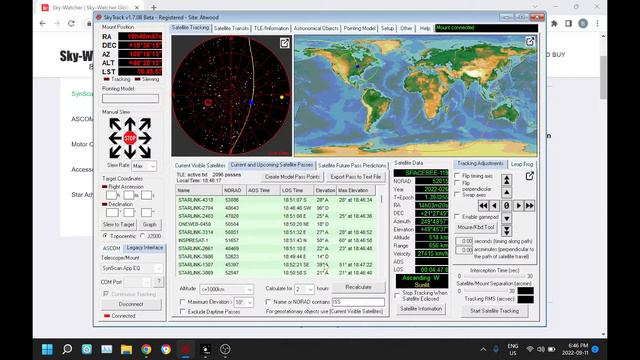The image size is (640, 360).
Task: Slew mount down with the south arrow
Action: coord(130,152)
